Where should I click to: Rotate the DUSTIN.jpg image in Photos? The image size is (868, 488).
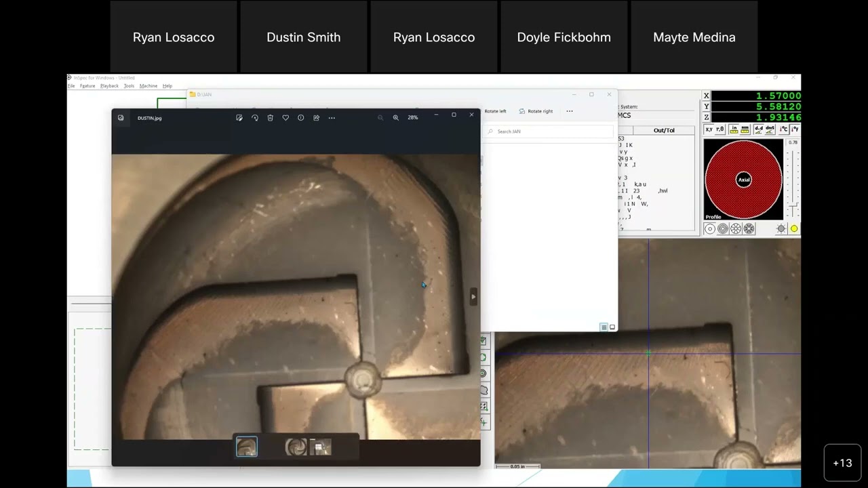click(x=255, y=118)
